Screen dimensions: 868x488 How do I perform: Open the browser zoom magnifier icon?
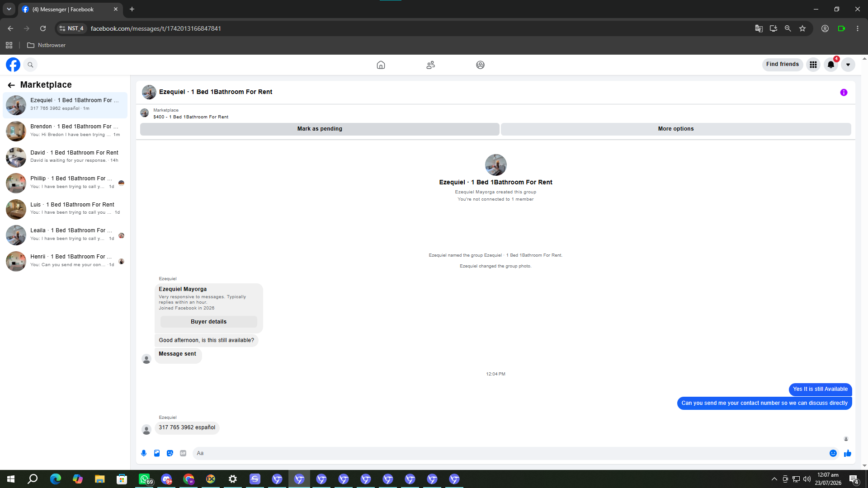point(788,28)
